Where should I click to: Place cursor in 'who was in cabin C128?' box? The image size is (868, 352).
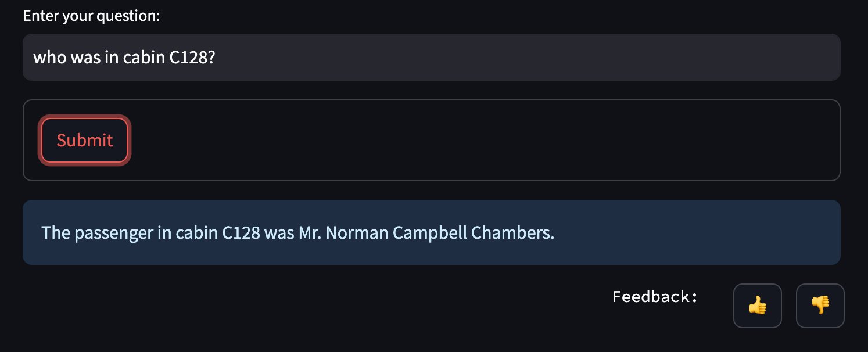click(x=432, y=57)
